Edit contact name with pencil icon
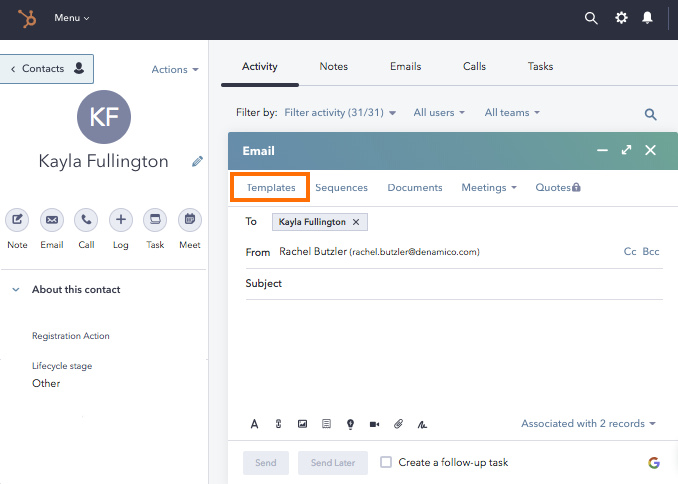The image size is (678, 484). pyautogui.click(x=197, y=161)
